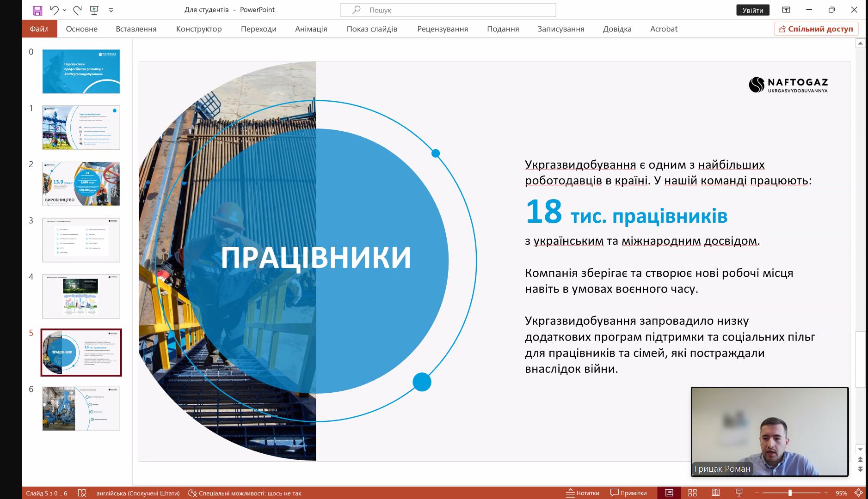Select slide 3 thumbnail
The width and height of the screenshot is (868, 499).
(81, 240)
